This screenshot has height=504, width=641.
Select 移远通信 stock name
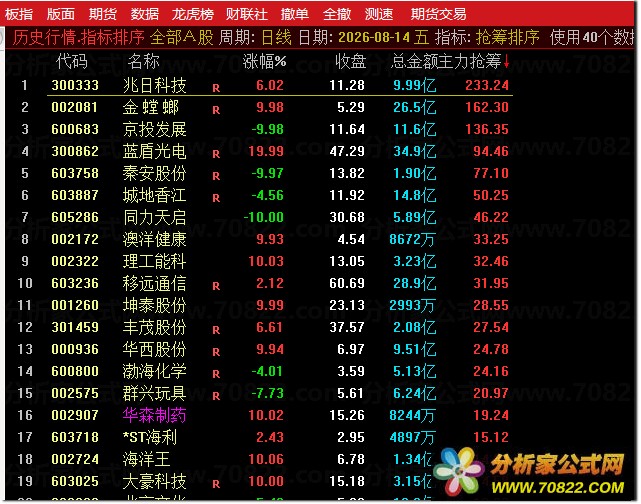pos(155,283)
